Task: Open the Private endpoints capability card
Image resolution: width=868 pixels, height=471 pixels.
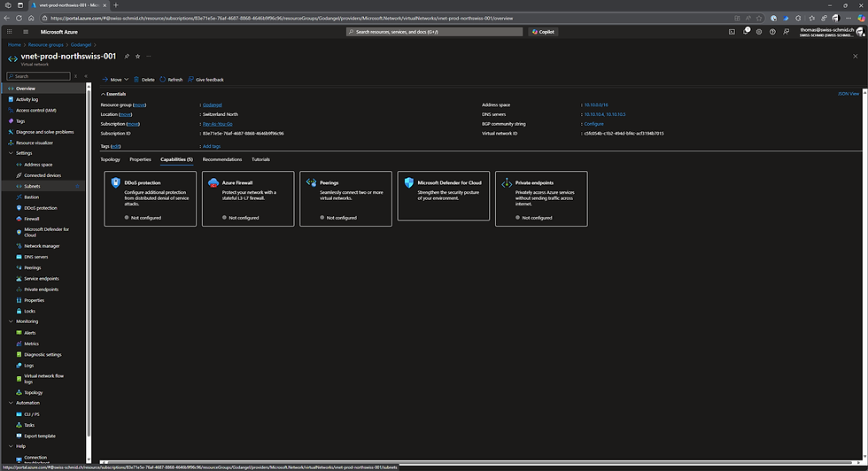Action: point(541,198)
